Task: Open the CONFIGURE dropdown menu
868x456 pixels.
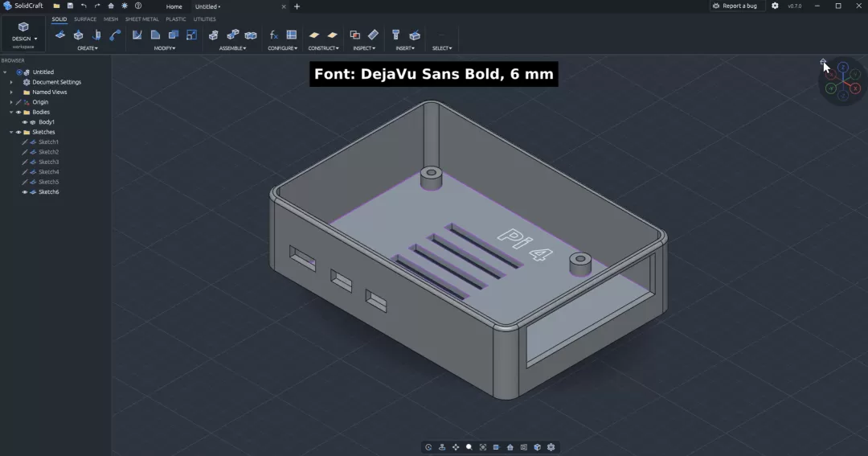Action: click(x=282, y=48)
